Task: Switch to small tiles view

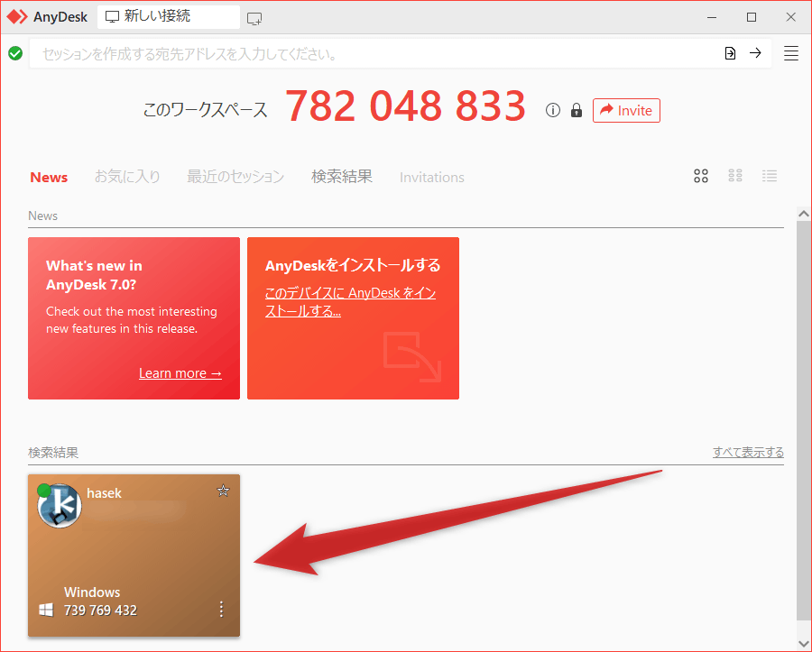Action: click(x=735, y=176)
